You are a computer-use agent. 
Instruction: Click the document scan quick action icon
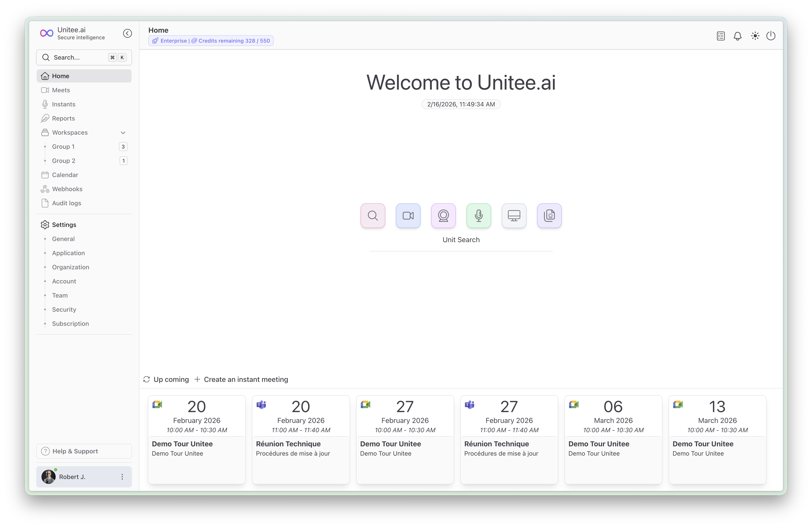point(549,216)
